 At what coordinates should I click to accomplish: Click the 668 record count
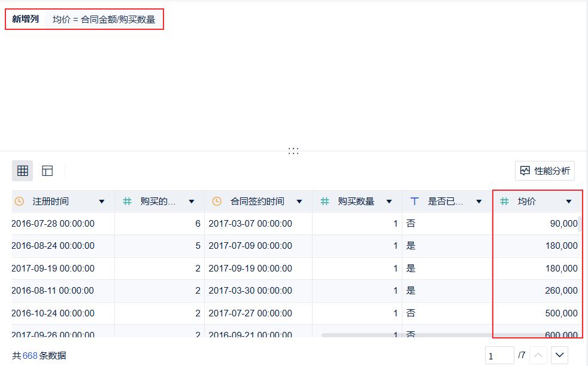pyautogui.click(x=30, y=355)
